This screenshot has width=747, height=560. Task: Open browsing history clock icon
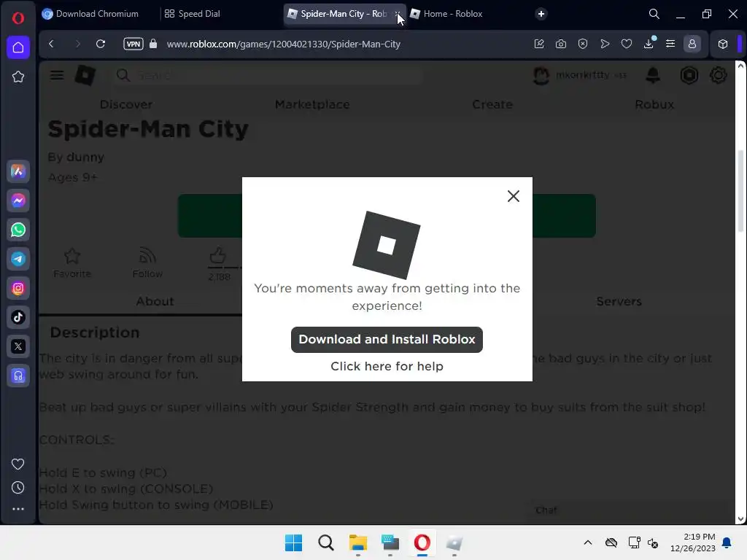[18, 487]
